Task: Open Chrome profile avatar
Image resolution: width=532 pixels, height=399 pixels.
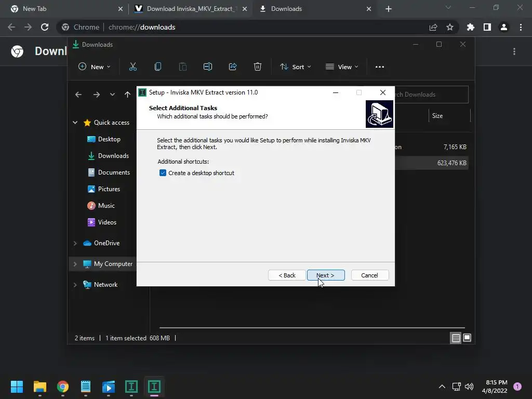Action: (x=504, y=27)
